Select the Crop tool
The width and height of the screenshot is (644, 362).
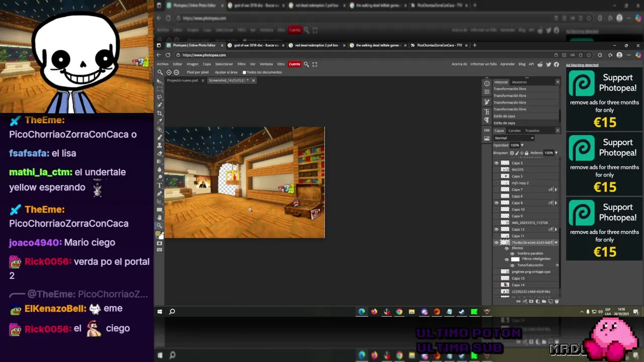pyautogui.click(x=159, y=114)
